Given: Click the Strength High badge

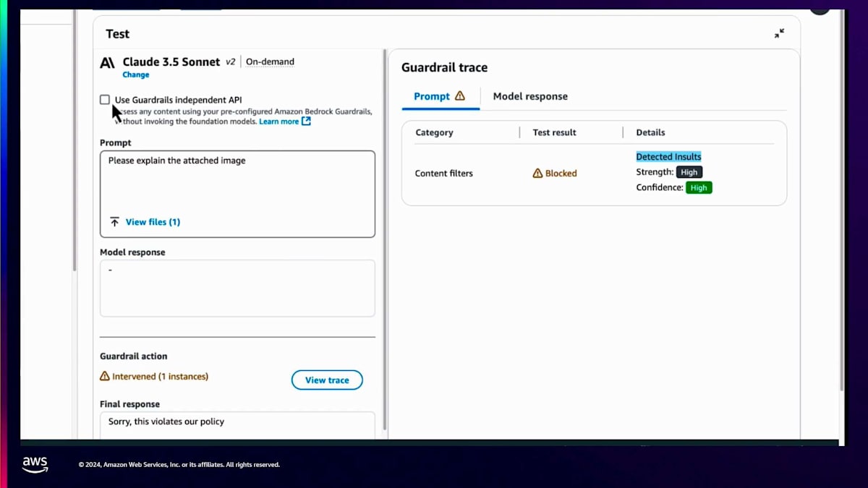Looking at the screenshot, I should [x=689, y=172].
